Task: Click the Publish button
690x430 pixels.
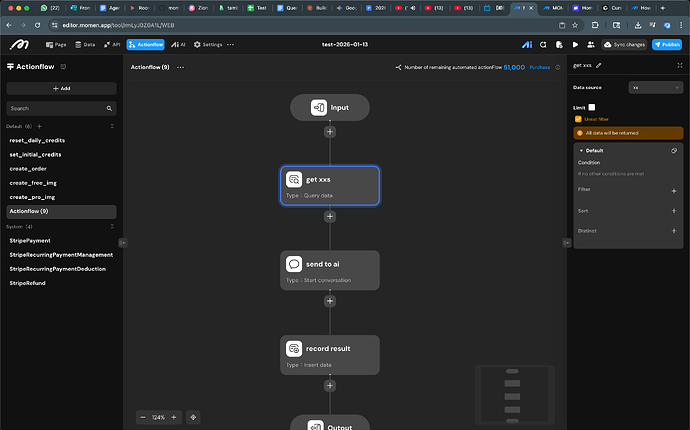Action: coord(666,45)
